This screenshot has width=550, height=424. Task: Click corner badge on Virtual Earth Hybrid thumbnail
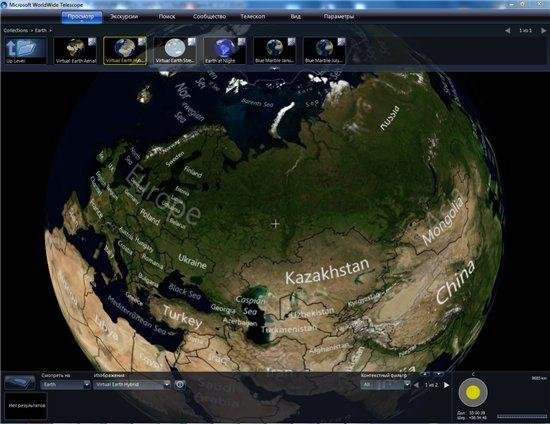142,42
